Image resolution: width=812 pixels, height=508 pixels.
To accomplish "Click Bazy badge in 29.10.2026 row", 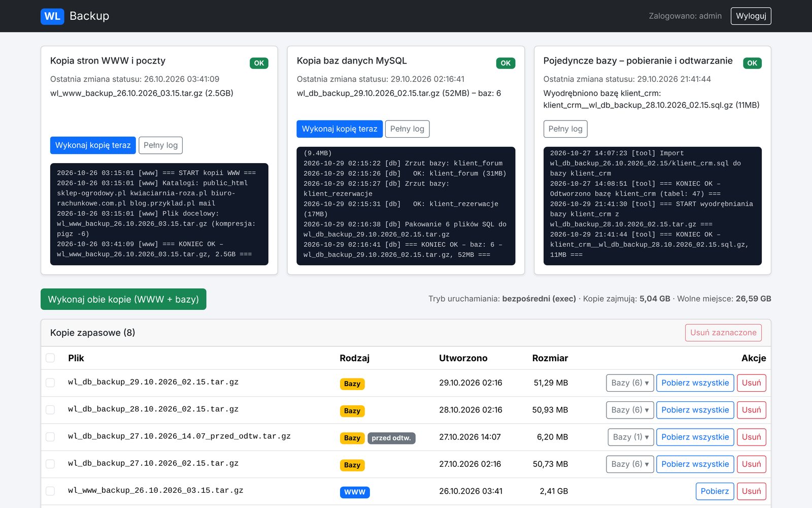I will [x=352, y=384].
